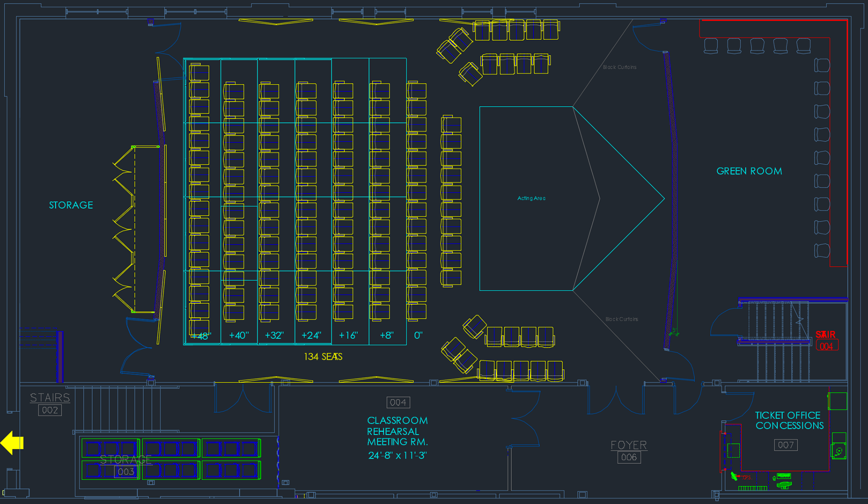This screenshot has height=504, width=868.
Task: Select the +40" riser height label
Action: tap(239, 335)
